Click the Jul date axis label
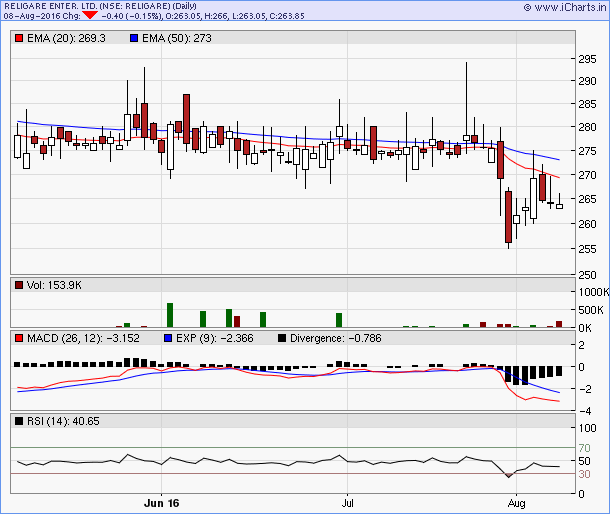The height and width of the screenshot is (514, 610). 347,503
